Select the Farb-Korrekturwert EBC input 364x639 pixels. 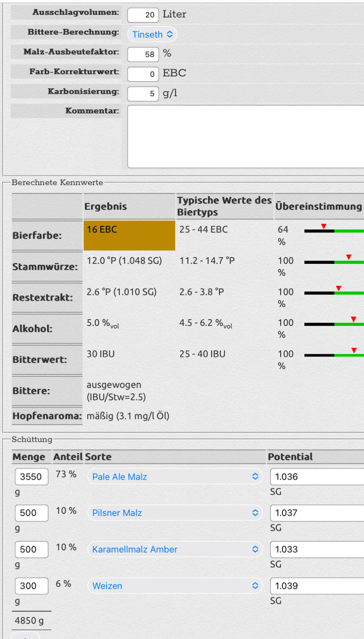point(143,74)
